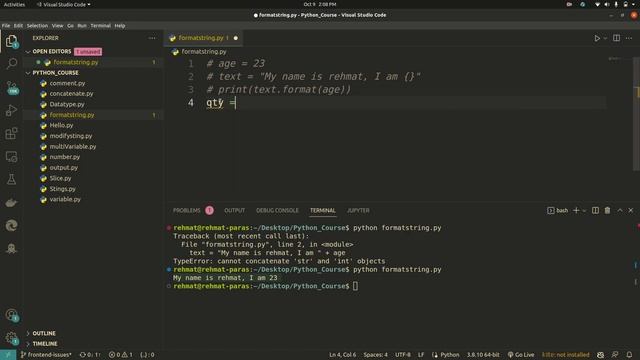Close formatstring.py tab via unsaved dot
This screenshot has height=360, width=640.
point(236,38)
